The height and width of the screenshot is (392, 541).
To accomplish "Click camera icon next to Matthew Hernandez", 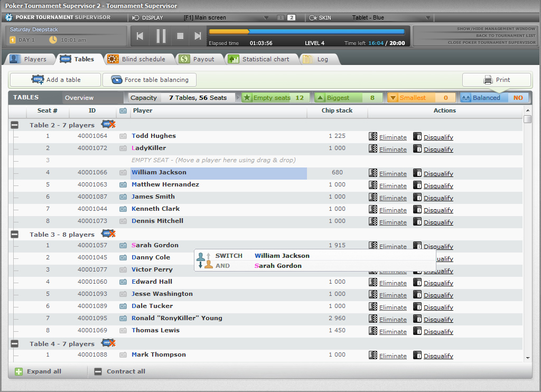I will 123,185.
